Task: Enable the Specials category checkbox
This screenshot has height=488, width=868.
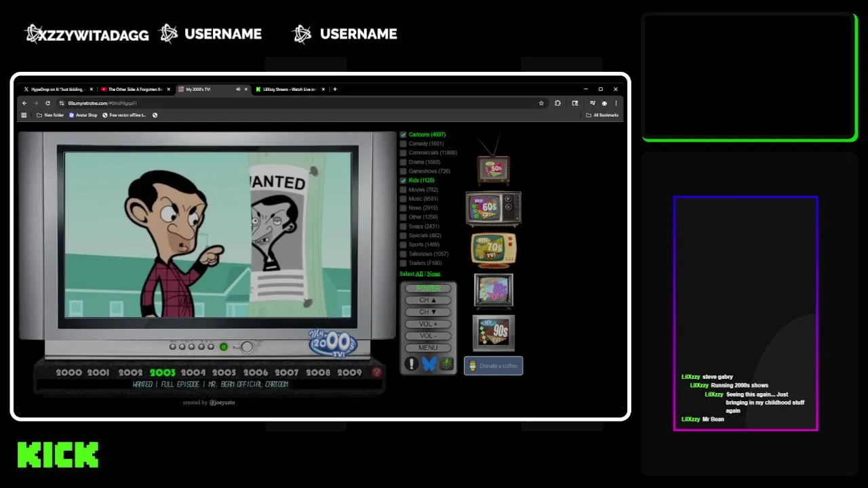Action: coord(403,235)
